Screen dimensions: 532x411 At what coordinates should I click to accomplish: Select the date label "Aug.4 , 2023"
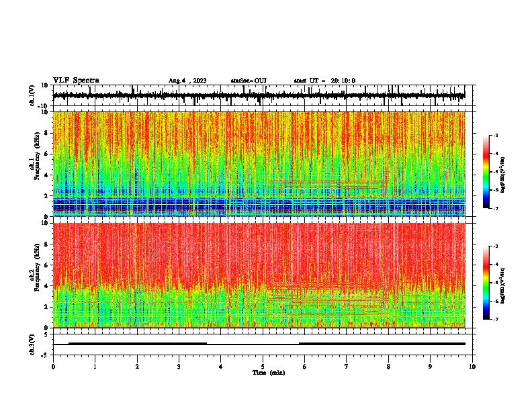(x=187, y=81)
